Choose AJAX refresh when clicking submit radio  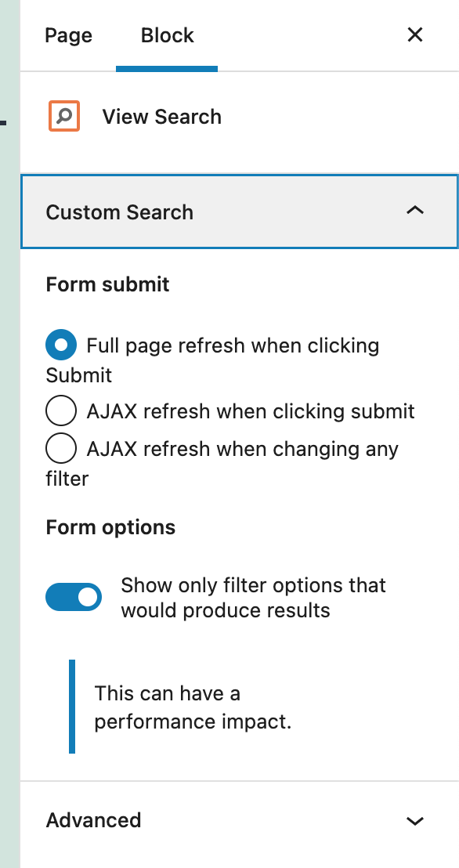(61, 410)
